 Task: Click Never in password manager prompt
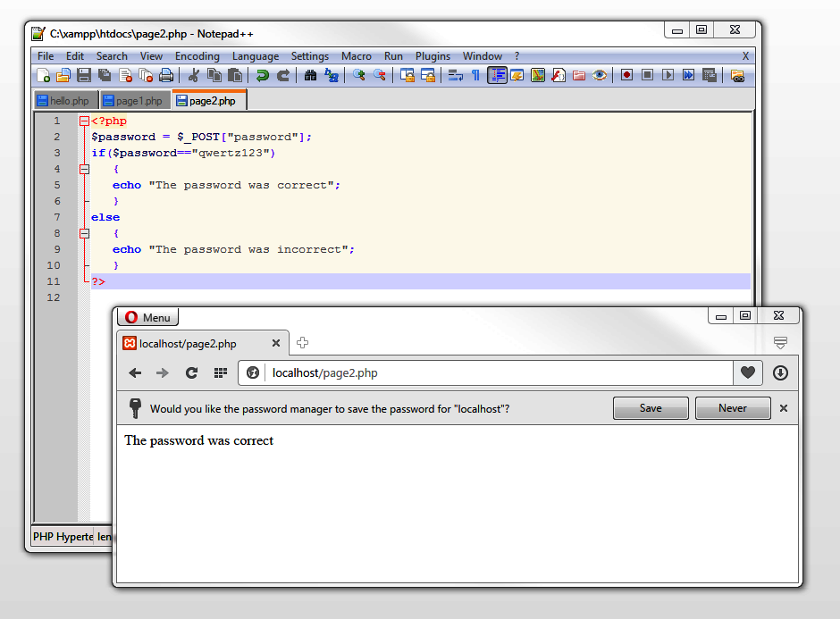(732, 408)
